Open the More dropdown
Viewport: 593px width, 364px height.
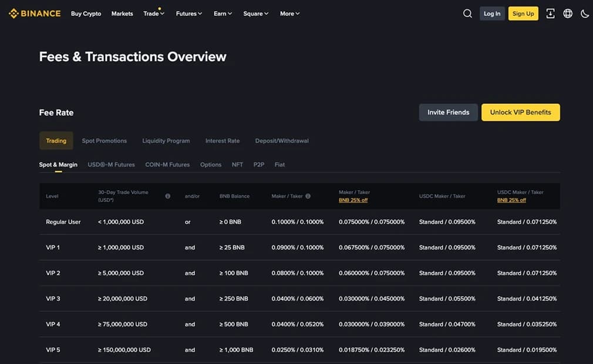(289, 14)
